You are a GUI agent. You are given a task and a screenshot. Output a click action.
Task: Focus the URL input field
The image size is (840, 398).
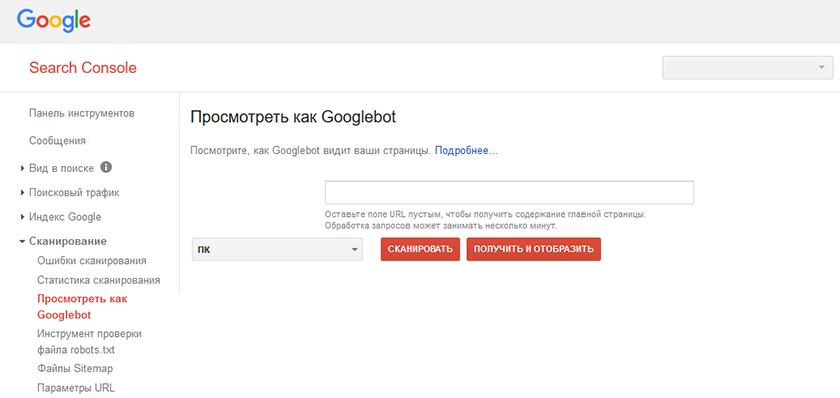(509, 192)
